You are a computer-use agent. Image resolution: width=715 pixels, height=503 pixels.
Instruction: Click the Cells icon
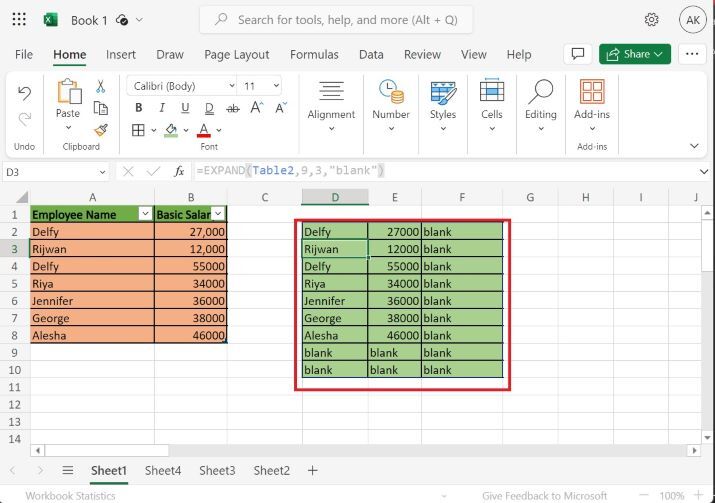(x=492, y=90)
